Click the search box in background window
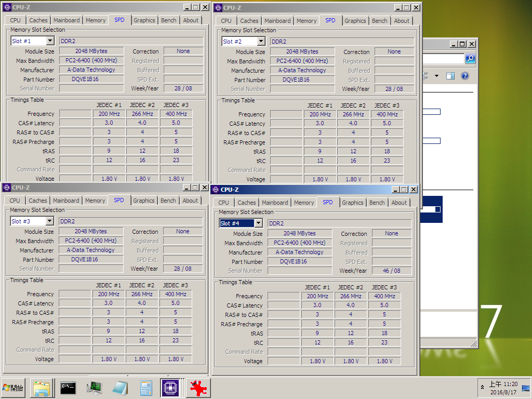Screen dimensions: 532x399 pos(443,59)
